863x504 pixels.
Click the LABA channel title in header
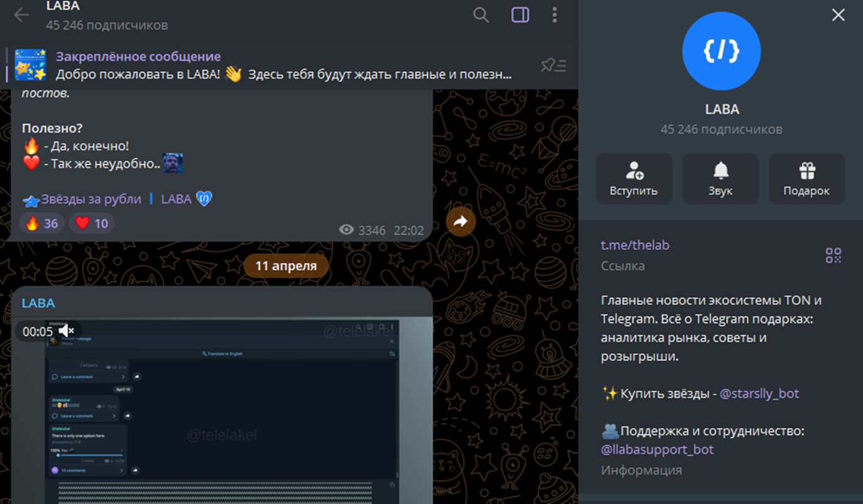pyautogui.click(x=63, y=6)
